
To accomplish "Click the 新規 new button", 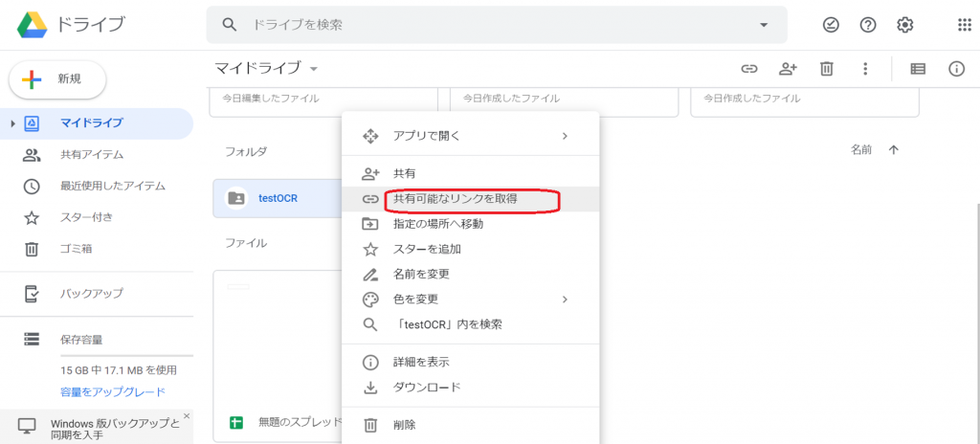I will tap(57, 79).
